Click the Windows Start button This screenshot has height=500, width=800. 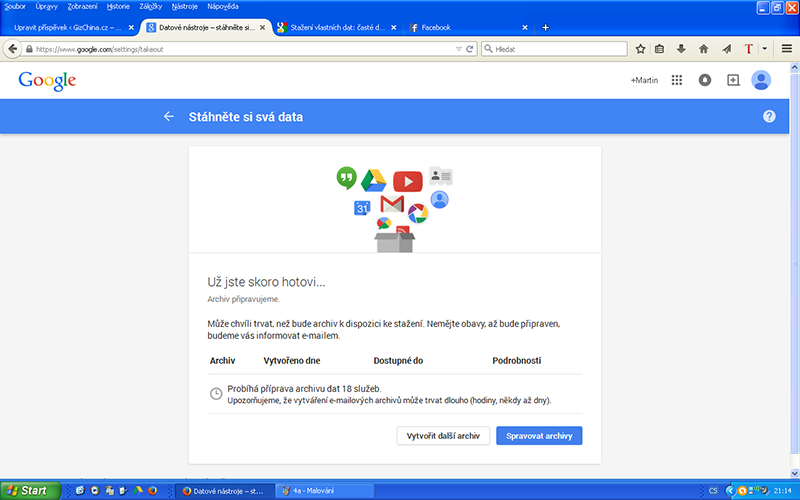click(30, 491)
